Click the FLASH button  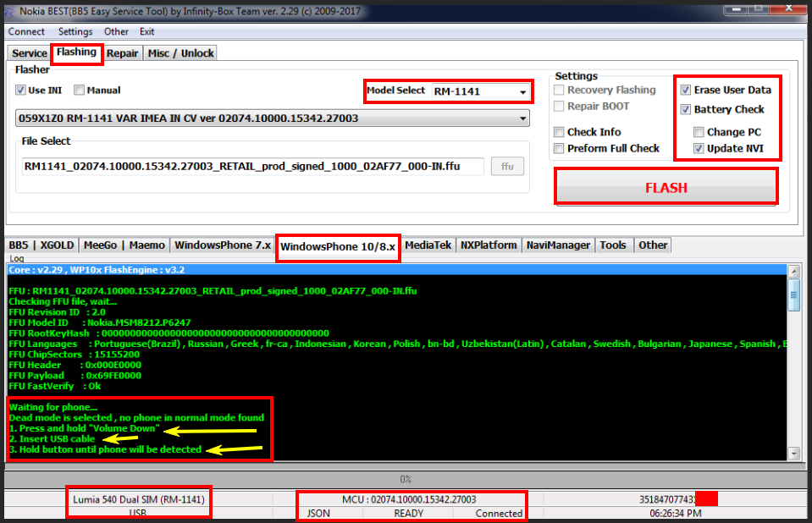click(666, 187)
